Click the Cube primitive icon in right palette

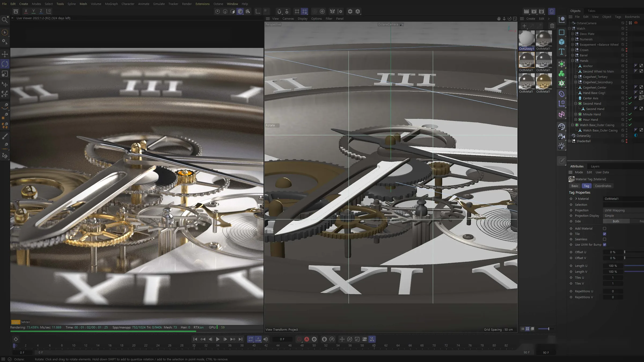coord(562,42)
